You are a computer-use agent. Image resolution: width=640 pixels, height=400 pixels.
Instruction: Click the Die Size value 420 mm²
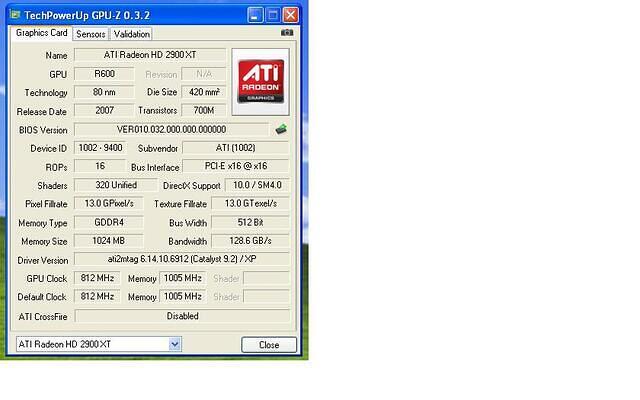[204, 92]
